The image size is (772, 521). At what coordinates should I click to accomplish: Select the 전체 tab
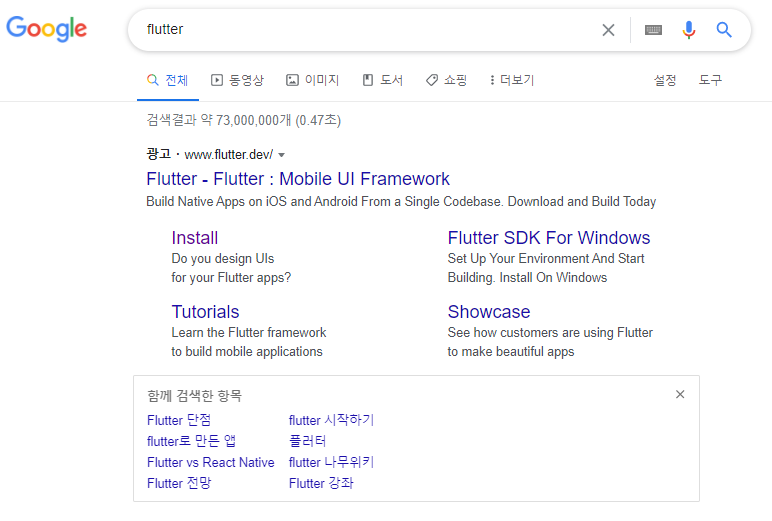[x=168, y=80]
